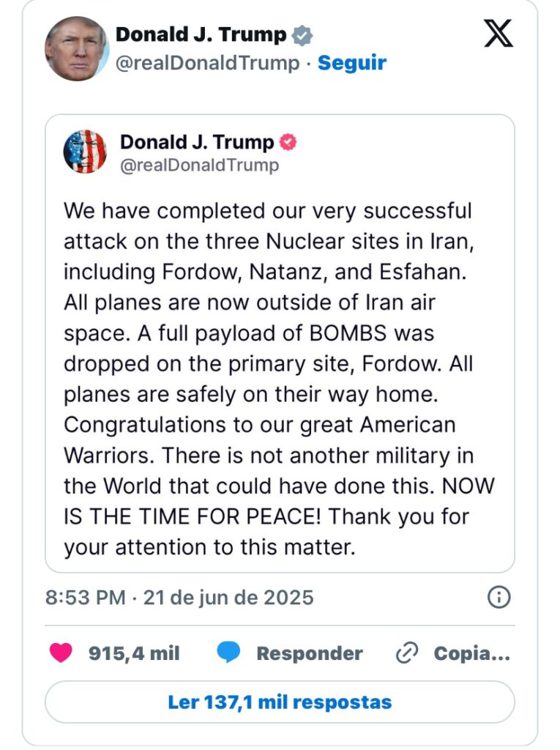Viewport: 560px width, 750px height.
Task: Click the Responder label
Action: (x=309, y=653)
